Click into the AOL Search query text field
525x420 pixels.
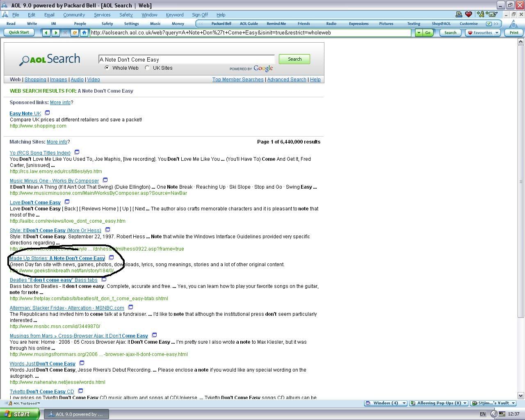(187, 59)
